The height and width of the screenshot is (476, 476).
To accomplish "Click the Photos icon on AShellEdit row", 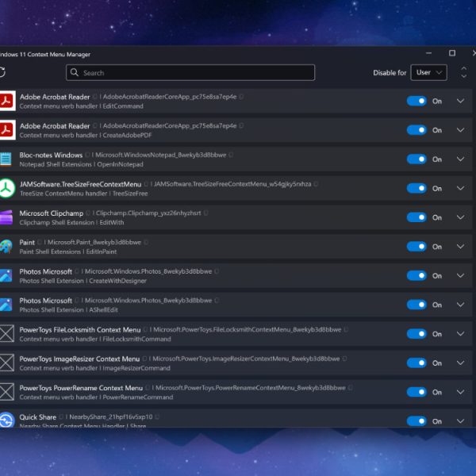I will pyautogui.click(x=6, y=305).
